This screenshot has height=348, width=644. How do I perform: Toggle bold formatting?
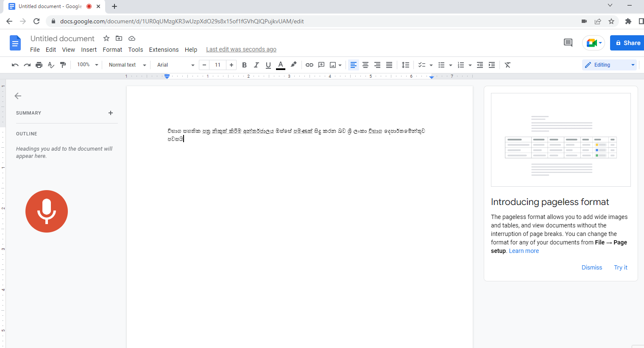(244, 65)
